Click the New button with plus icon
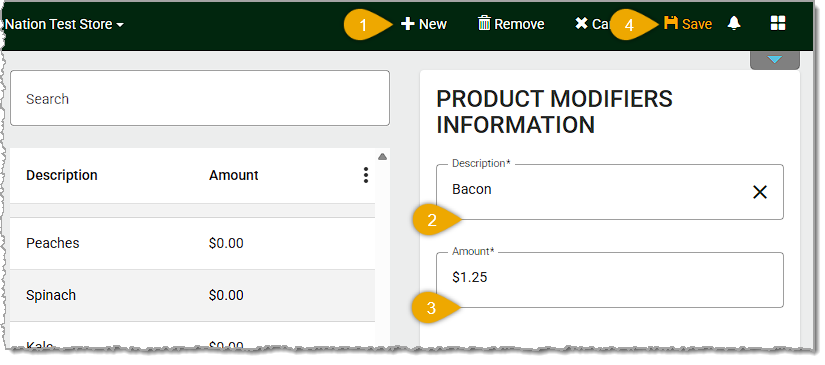 coord(424,24)
